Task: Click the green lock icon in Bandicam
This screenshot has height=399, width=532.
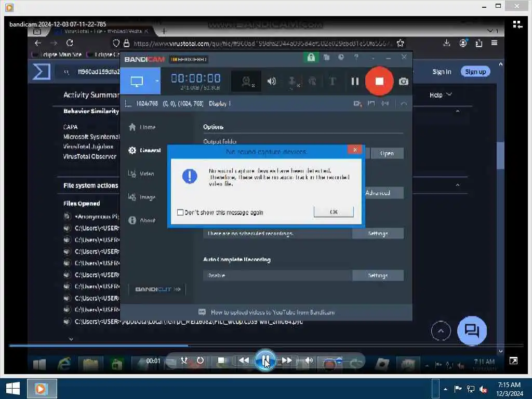Action: pyautogui.click(x=311, y=57)
